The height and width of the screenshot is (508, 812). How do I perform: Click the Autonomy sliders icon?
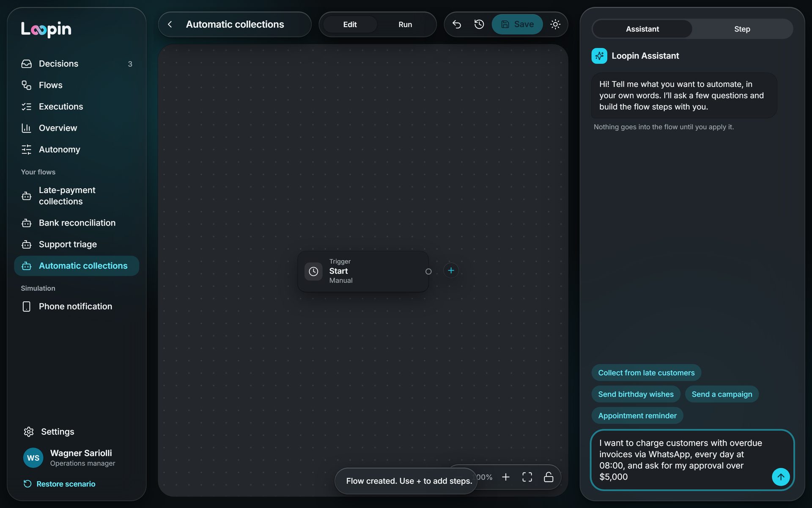click(x=26, y=149)
